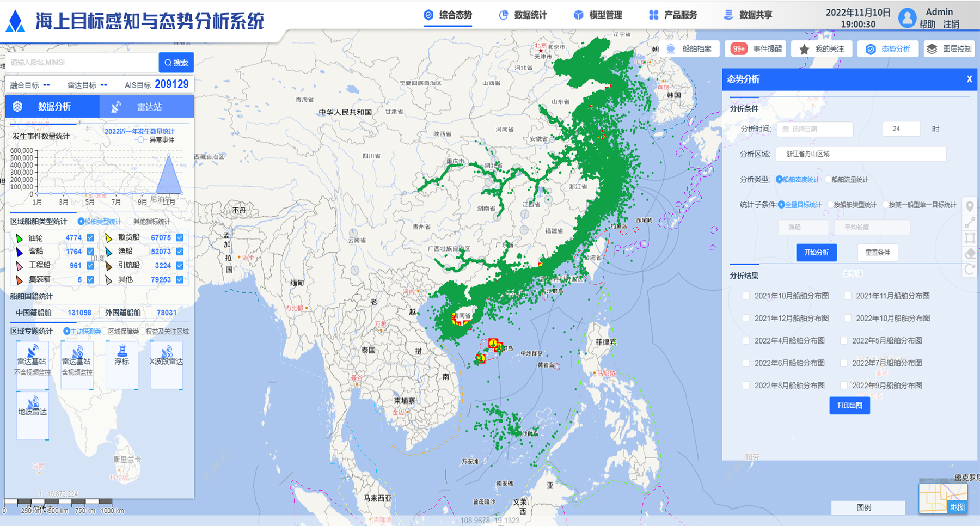Open 船舶档案 ship archive
The image size is (980, 526).
tap(690, 49)
